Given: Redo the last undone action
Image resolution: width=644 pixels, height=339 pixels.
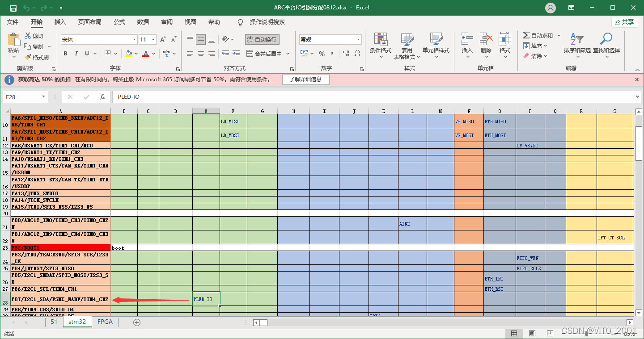Looking at the screenshot, I should (43, 8).
